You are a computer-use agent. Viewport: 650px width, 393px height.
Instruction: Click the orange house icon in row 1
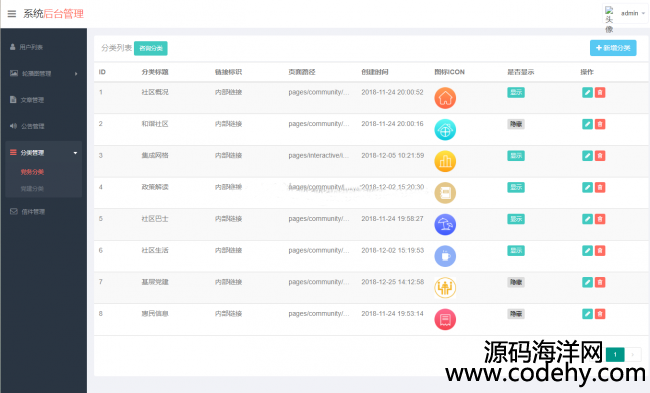(445, 98)
